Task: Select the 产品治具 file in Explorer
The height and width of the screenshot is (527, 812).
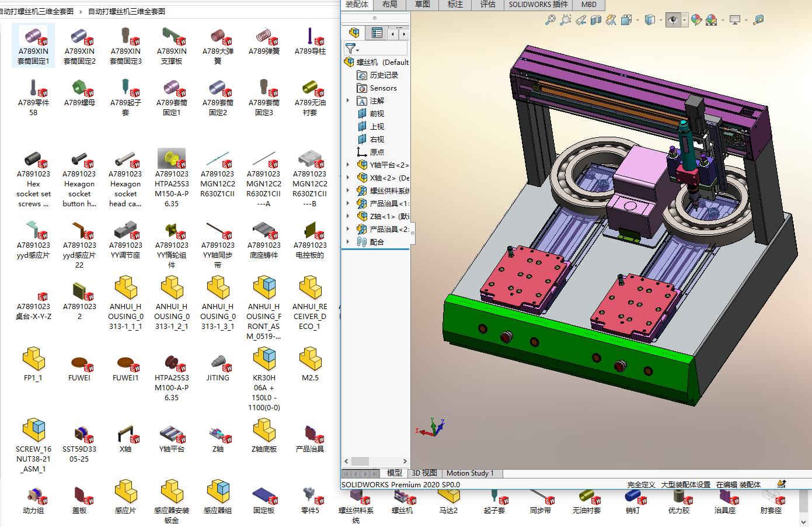Action: pos(310,439)
